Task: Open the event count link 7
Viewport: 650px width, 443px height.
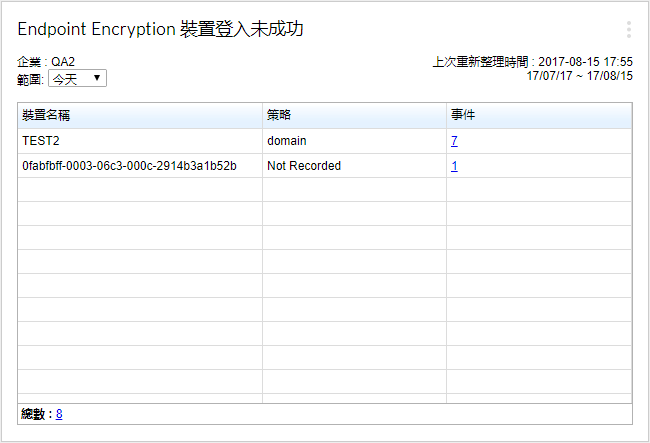Action: click(x=454, y=141)
